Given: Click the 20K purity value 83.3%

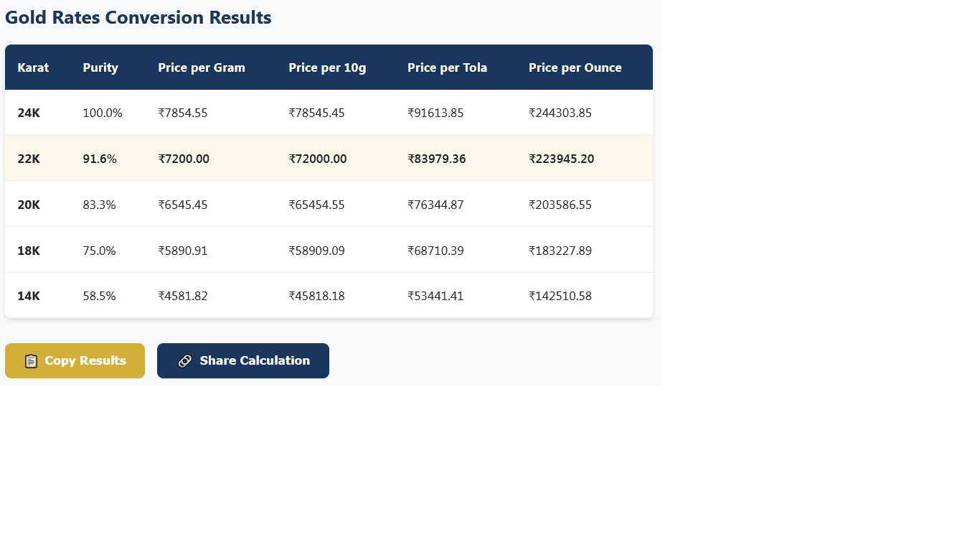Looking at the screenshot, I should point(99,205).
